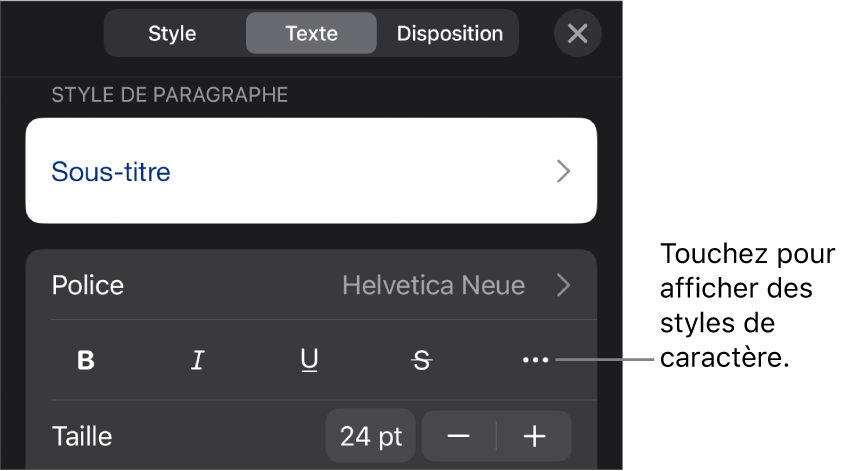The width and height of the screenshot is (846, 471).
Task: Open more character styles (three dots)
Action: 535,361
